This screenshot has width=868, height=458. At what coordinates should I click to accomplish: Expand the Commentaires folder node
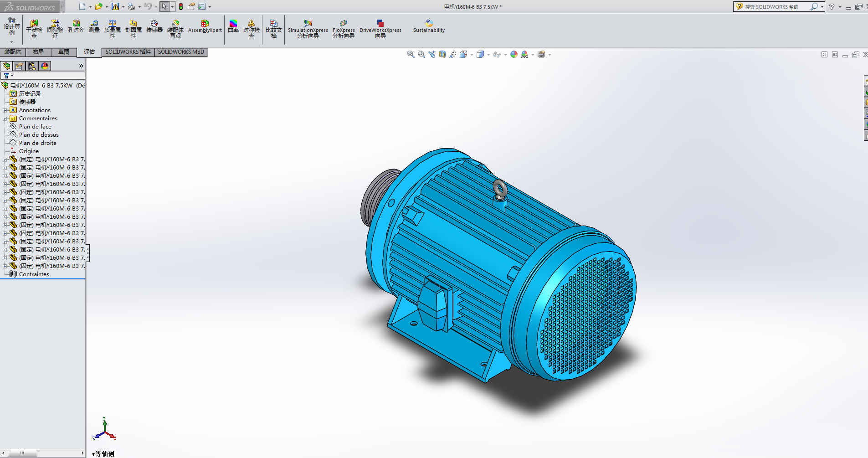[x=5, y=118]
